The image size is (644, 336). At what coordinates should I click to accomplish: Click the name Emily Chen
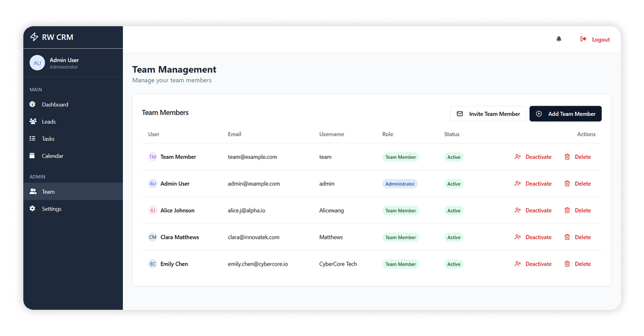coord(174,264)
